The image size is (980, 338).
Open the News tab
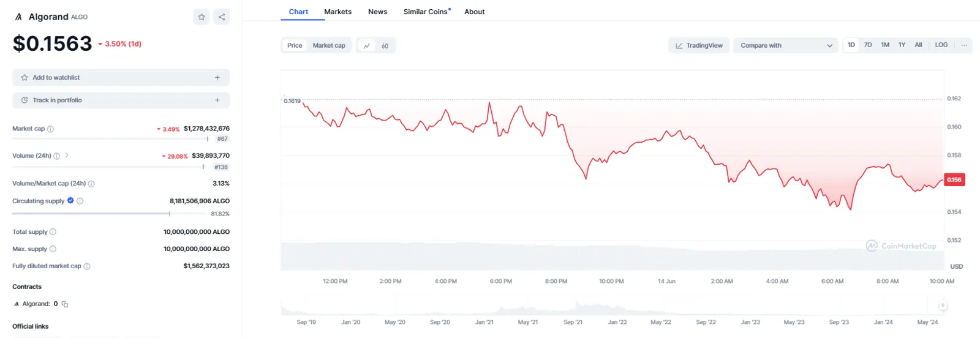point(377,12)
